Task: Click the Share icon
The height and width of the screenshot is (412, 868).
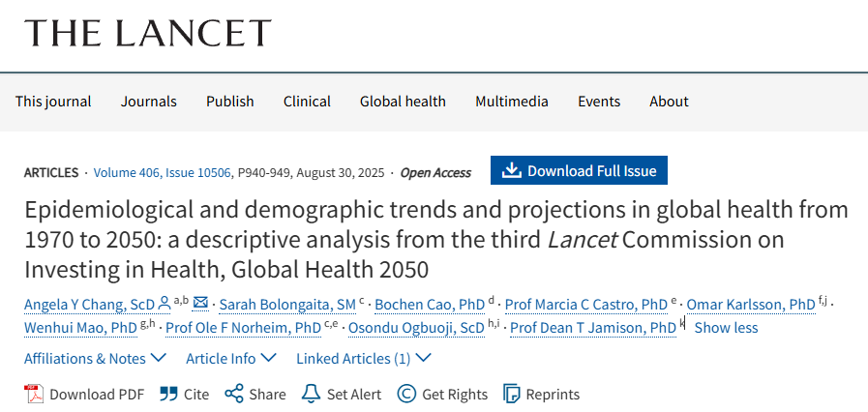Action: (233, 394)
